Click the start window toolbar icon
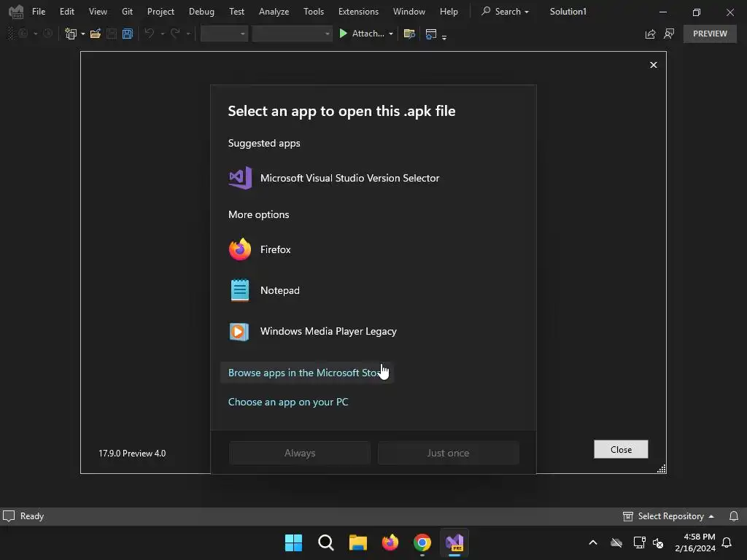 [431, 34]
